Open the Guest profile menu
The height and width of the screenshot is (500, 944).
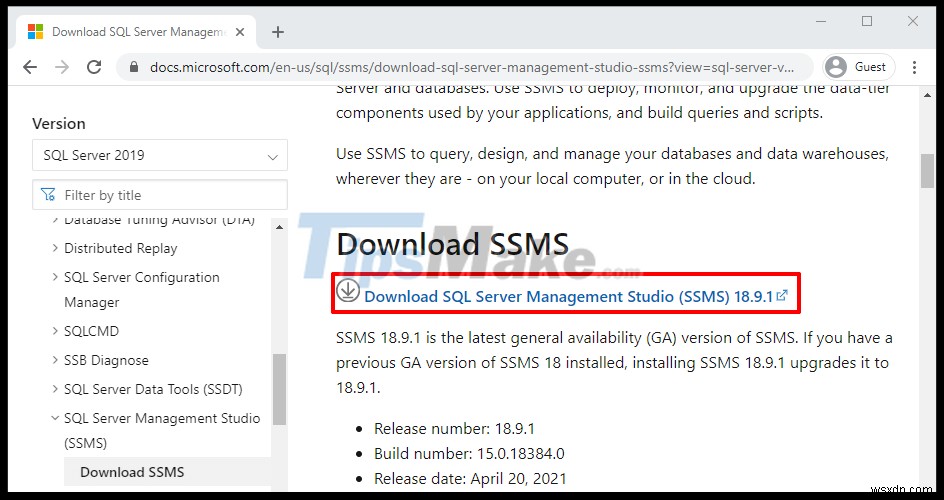pyautogui.click(x=859, y=67)
